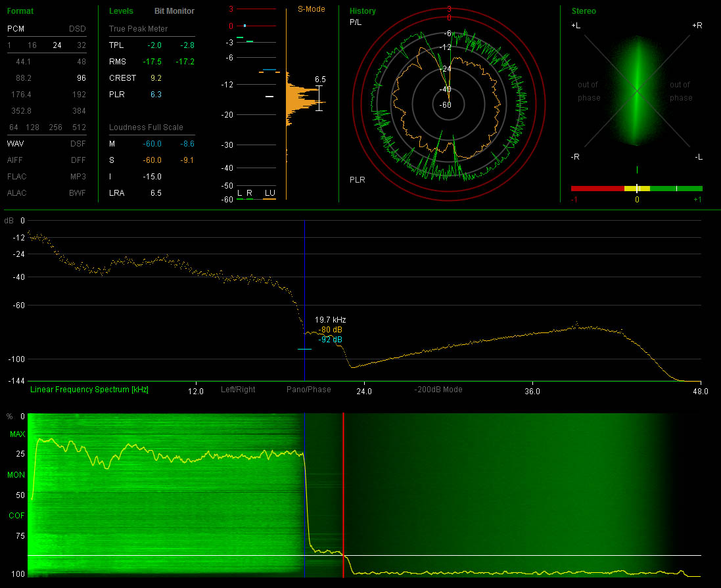Select the FLAC format indicator
The height and width of the screenshot is (588, 721).
tap(17, 177)
